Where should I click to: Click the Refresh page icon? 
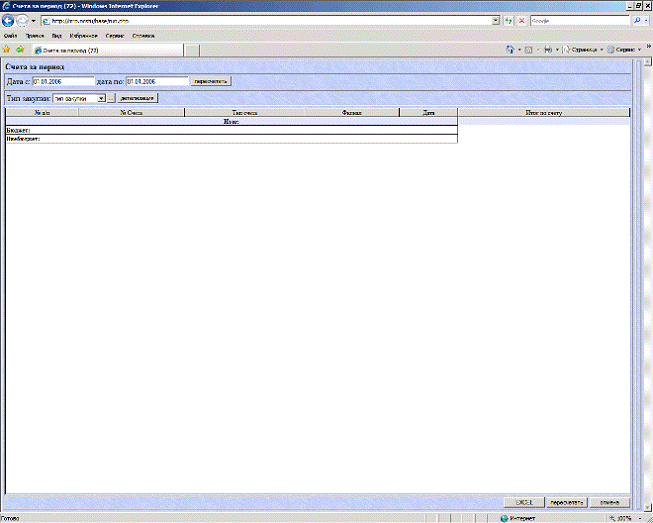tap(510, 20)
